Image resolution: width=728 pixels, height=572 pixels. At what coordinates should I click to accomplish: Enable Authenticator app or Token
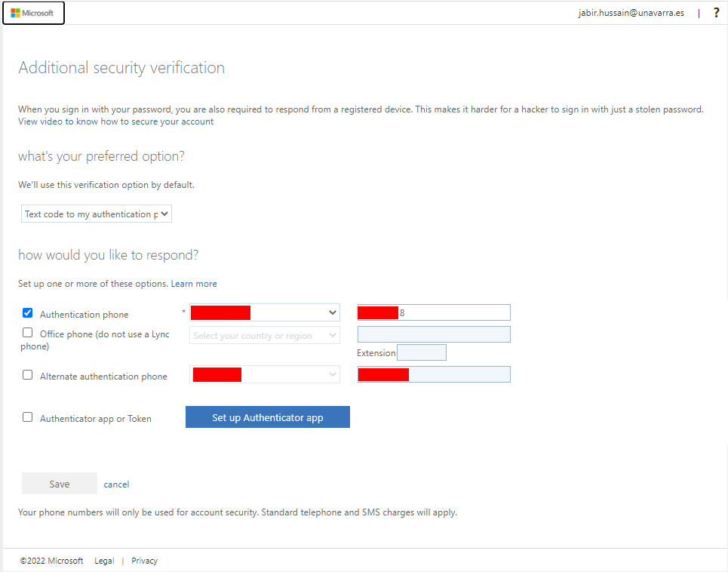pyautogui.click(x=27, y=417)
